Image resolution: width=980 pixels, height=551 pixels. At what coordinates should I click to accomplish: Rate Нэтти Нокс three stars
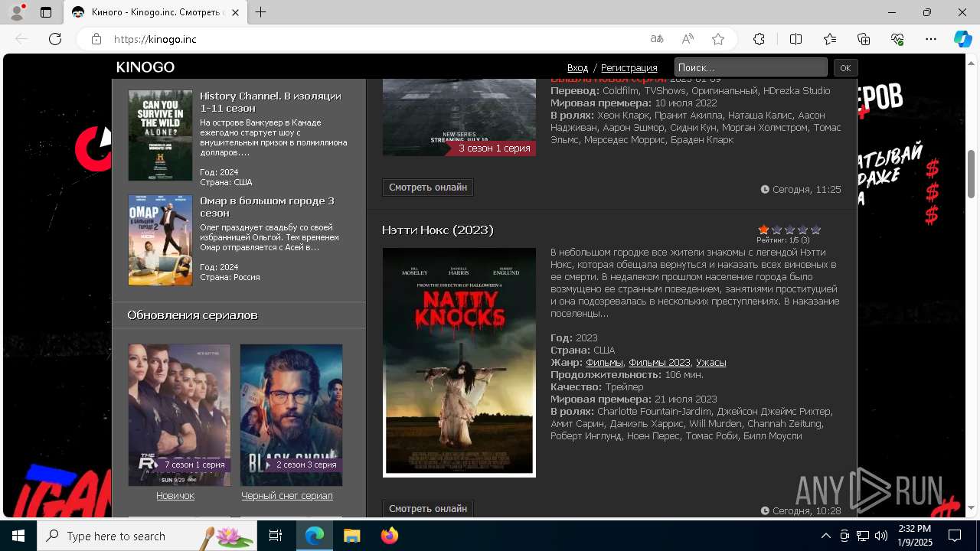(x=789, y=230)
